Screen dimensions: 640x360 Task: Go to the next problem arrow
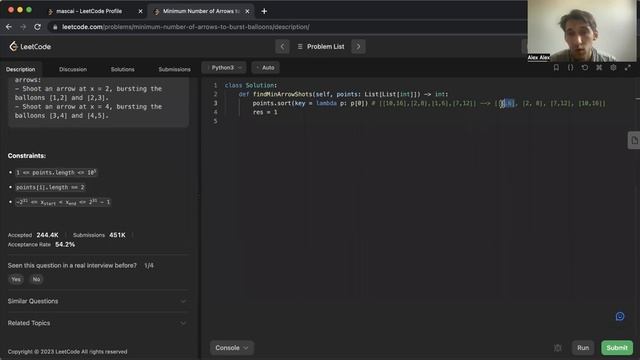click(358, 47)
